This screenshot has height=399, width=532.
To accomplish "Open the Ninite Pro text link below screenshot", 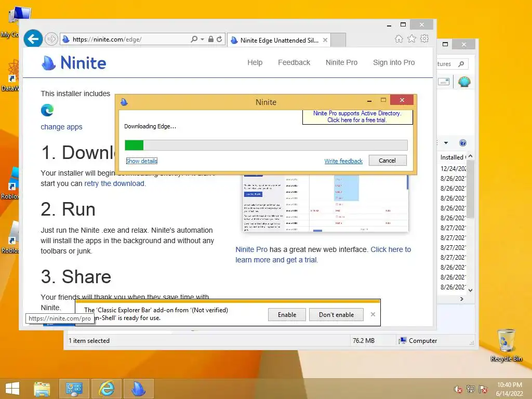I will click(x=251, y=249).
